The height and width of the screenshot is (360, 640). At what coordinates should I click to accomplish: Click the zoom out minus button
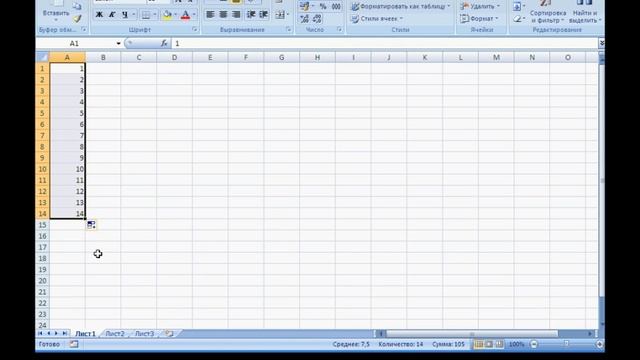click(x=534, y=344)
